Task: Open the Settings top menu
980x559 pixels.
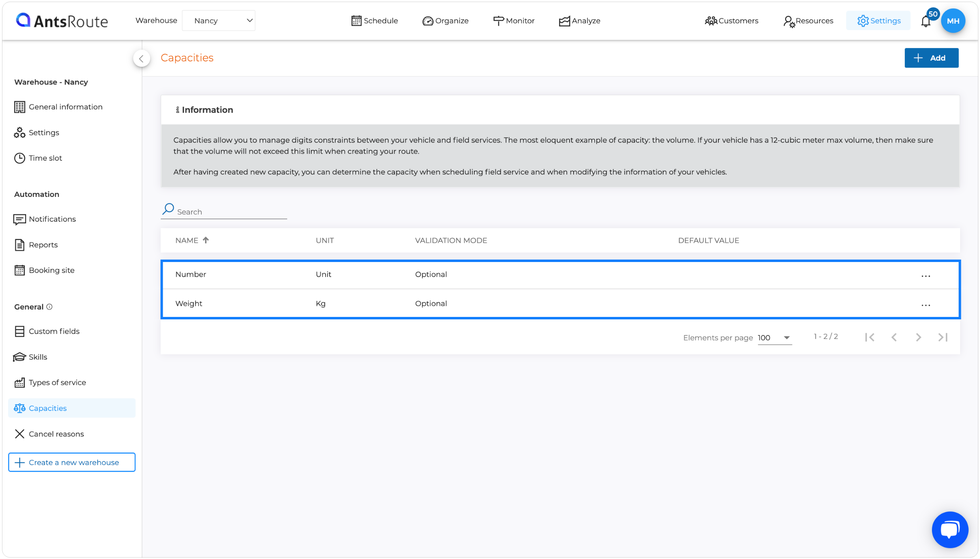Action: click(x=879, y=21)
